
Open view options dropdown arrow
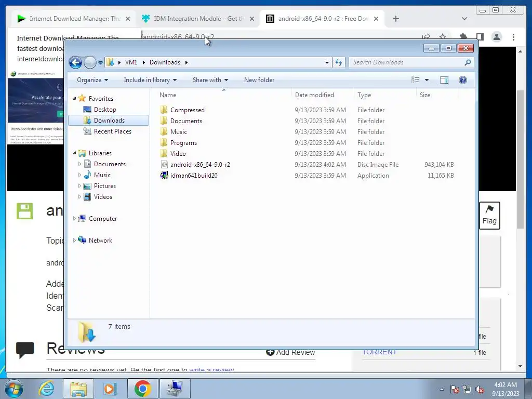pyautogui.click(x=427, y=80)
